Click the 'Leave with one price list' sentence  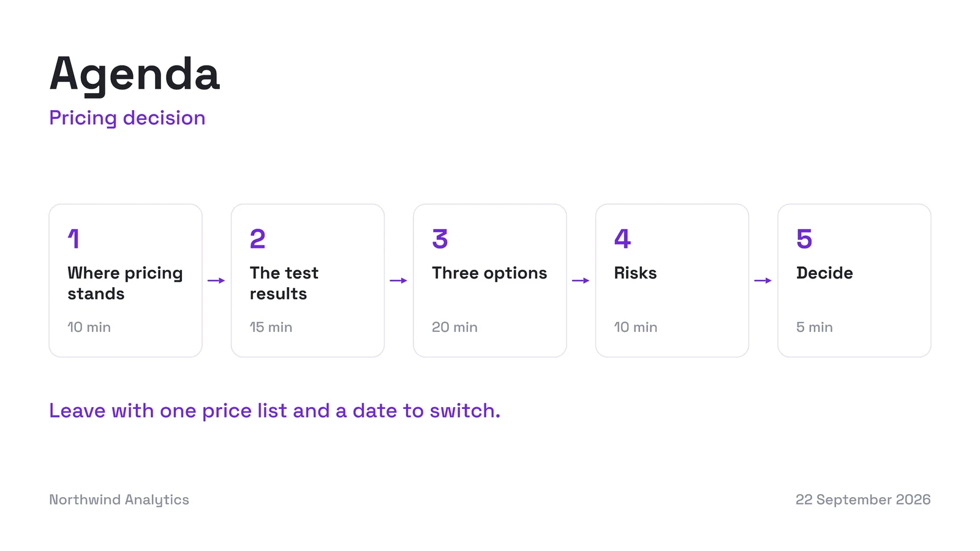[275, 411]
